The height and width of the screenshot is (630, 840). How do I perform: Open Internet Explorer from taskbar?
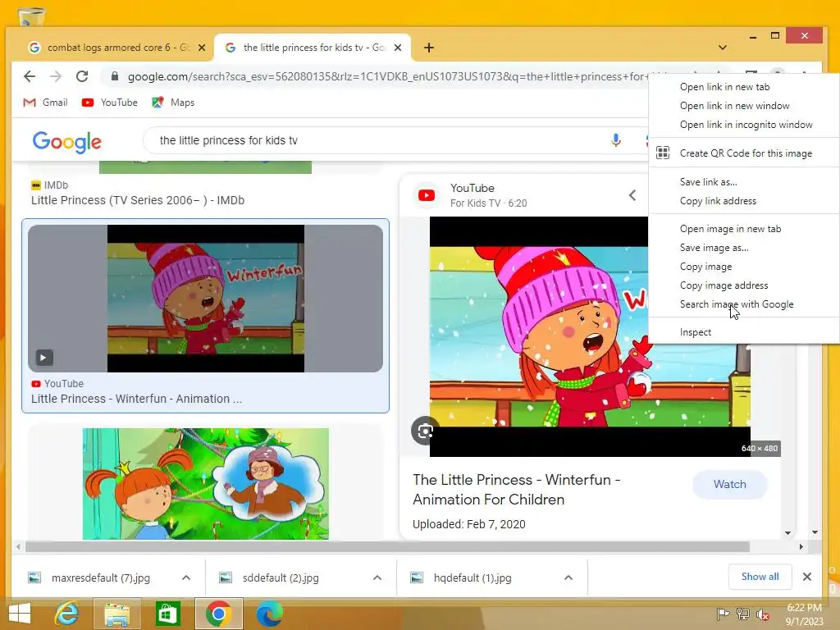coord(67,613)
